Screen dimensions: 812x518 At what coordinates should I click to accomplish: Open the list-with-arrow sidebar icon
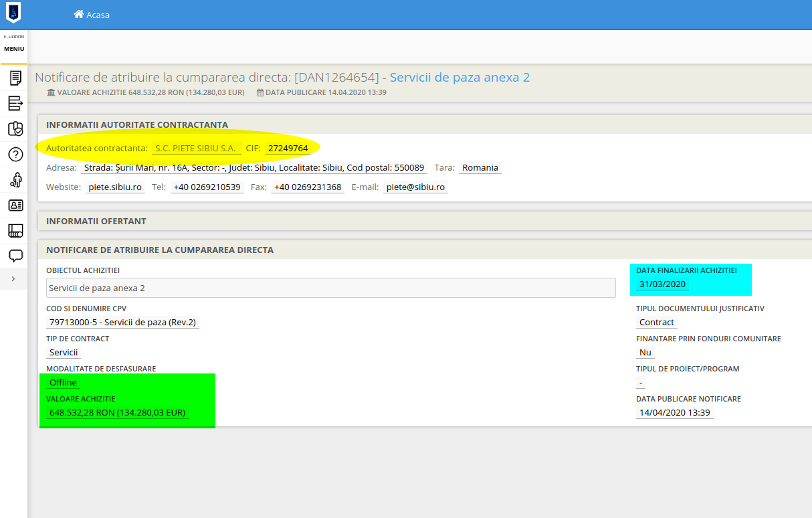click(x=15, y=103)
